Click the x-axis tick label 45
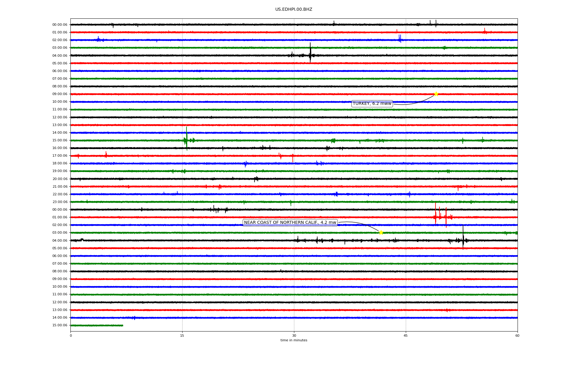This screenshot has height=368, width=588. [x=406, y=335]
